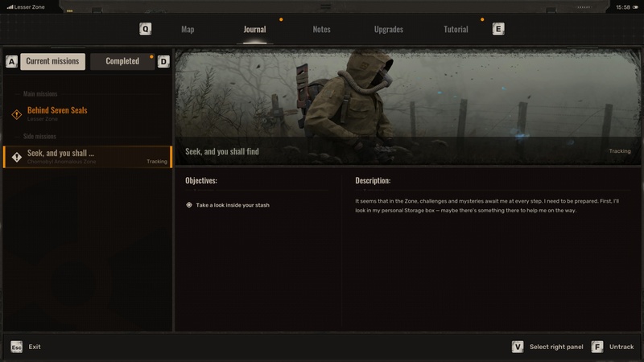This screenshot has height=362, width=644.
Task: Click the A key icon beside Current missions
Action: tap(11, 62)
